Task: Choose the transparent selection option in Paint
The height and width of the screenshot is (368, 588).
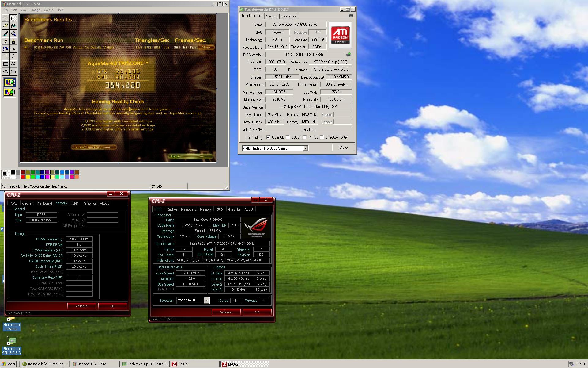Action: coord(9,92)
